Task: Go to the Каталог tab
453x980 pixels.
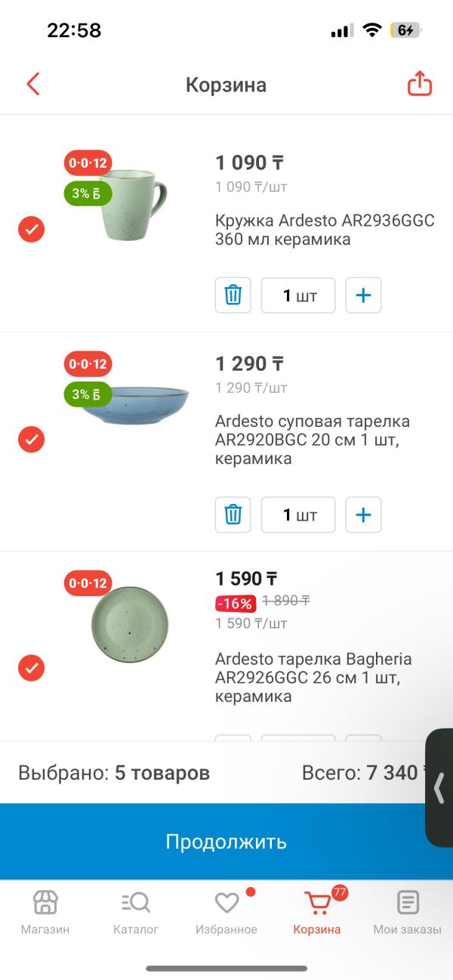Action: click(136, 912)
